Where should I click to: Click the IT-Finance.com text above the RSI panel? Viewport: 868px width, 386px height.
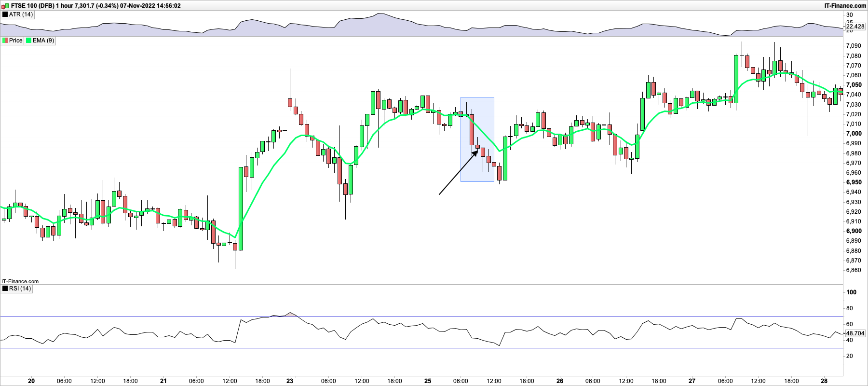(20, 281)
